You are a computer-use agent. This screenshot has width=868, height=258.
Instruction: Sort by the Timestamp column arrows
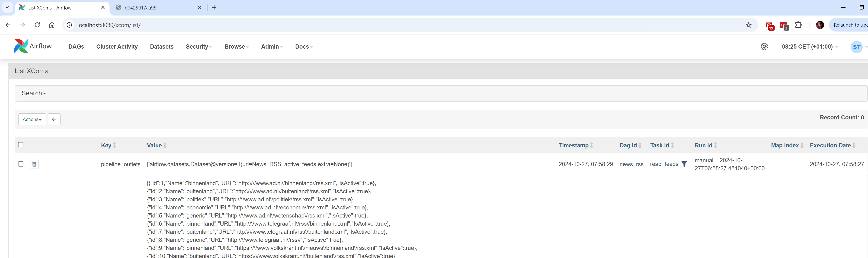(x=592, y=145)
